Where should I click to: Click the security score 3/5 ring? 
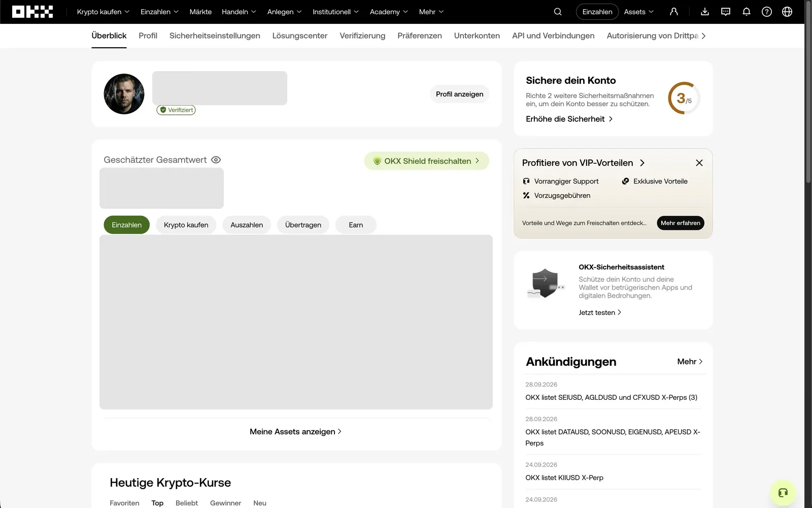tap(684, 98)
